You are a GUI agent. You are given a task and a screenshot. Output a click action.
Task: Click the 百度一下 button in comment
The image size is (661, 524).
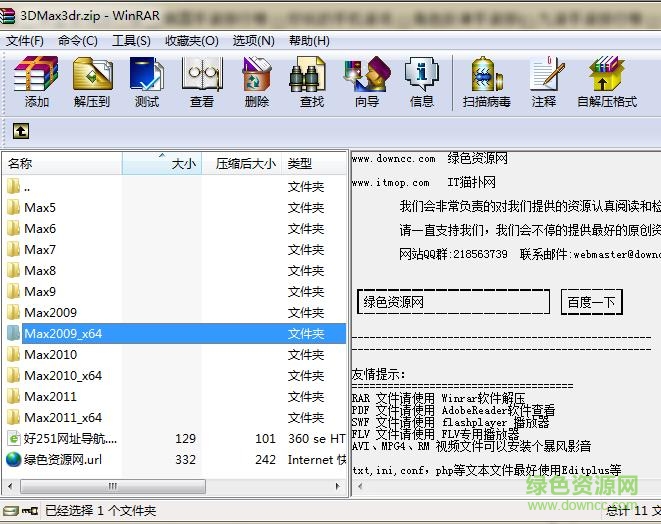coord(591,302)
